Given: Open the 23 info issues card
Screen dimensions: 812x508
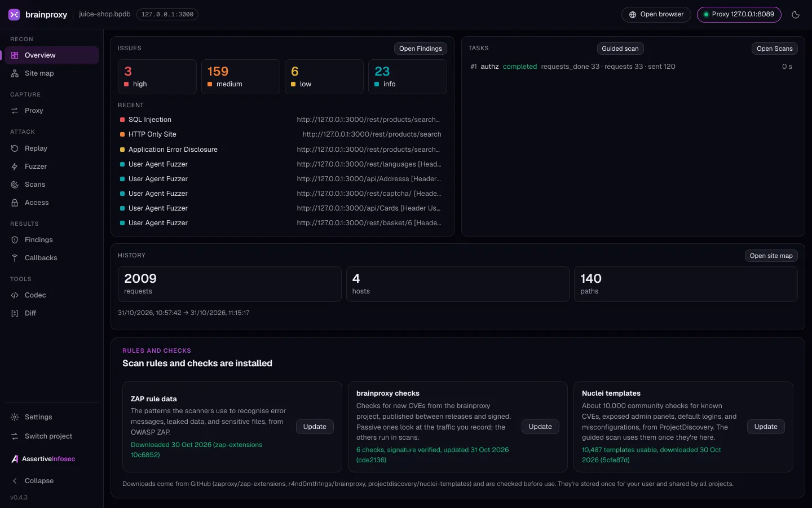Looking at the screenshot, I should 408,77.
